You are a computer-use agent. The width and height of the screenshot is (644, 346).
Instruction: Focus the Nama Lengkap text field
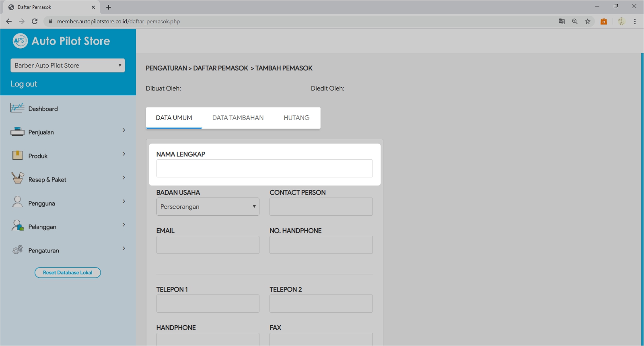(264, 169)
